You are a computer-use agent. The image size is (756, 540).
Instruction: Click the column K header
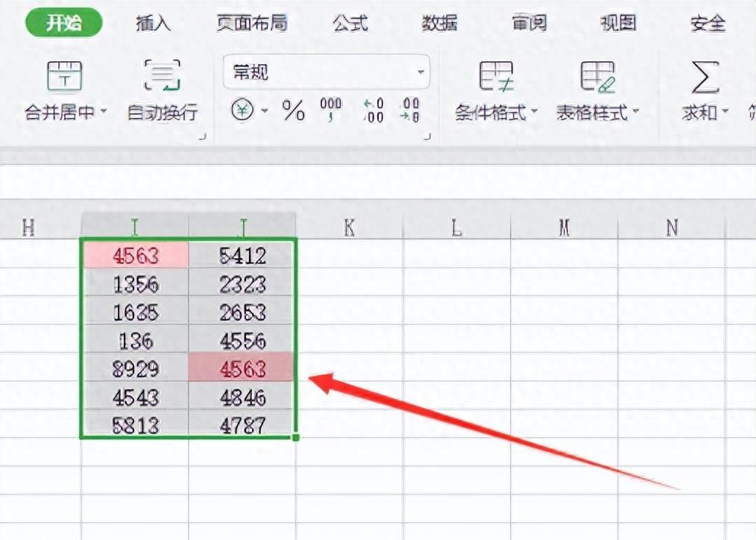pyautogui.click(x=350, y=227)
